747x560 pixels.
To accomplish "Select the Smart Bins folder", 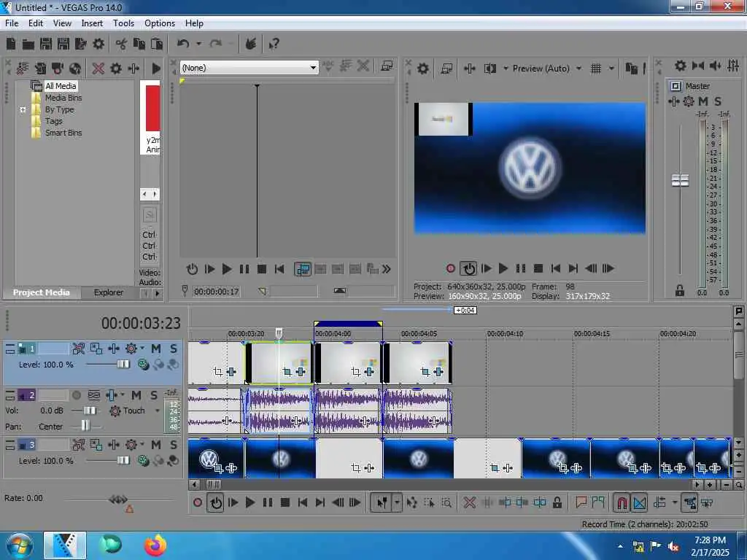I will 63,133.
